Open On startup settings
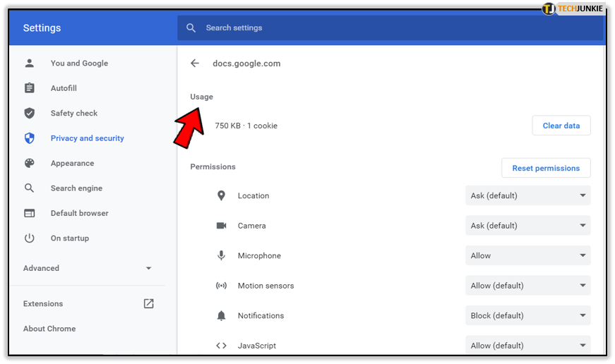 tap(70, 238)
